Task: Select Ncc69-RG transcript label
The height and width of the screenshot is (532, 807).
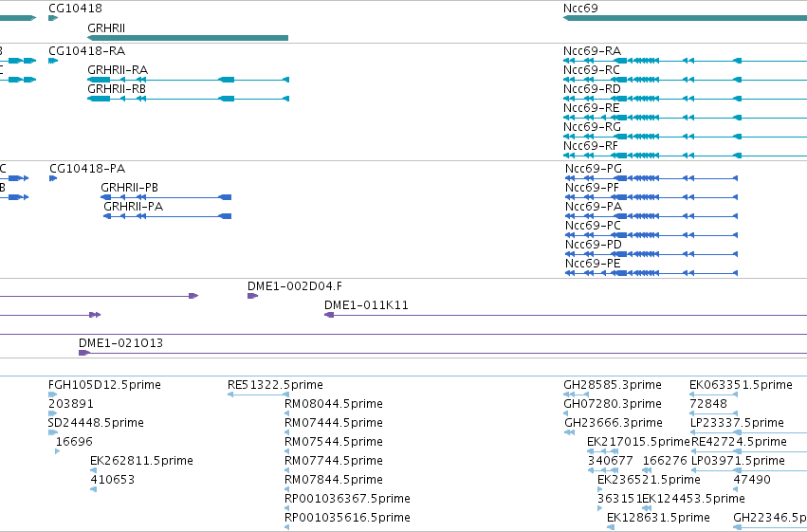Action: click(x=593, y=127)
